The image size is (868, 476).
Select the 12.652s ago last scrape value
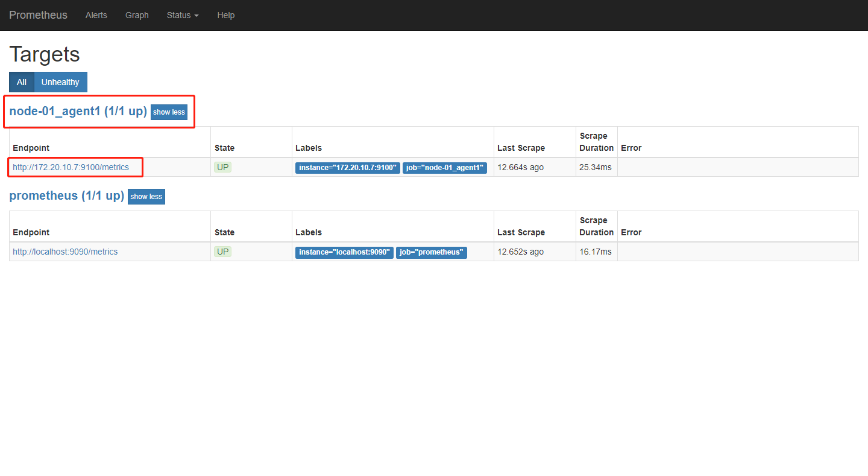[521, 252]
